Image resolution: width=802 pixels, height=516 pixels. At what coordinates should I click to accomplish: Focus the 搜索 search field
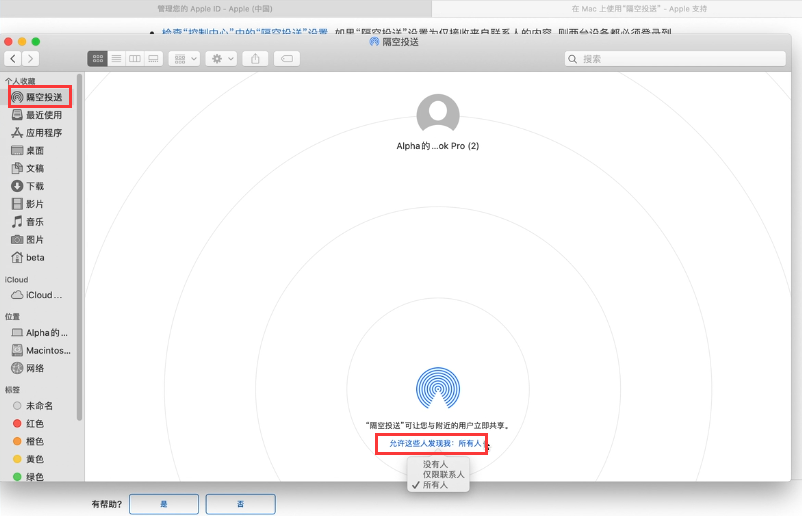[x=675, y=59]
